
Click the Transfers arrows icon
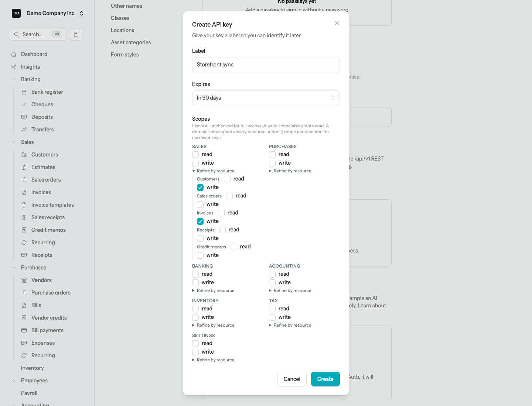24,130
